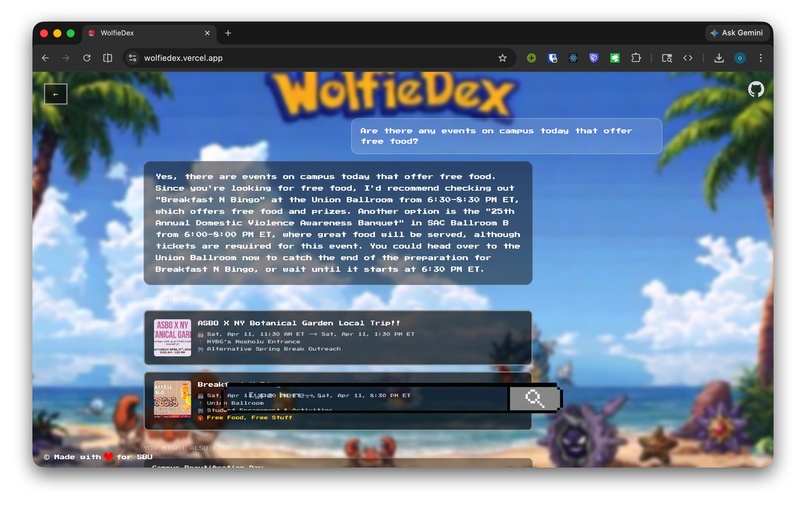Click the wolfiedex.vercel.app address bar

pyautogui.click(x=319, y=58)
